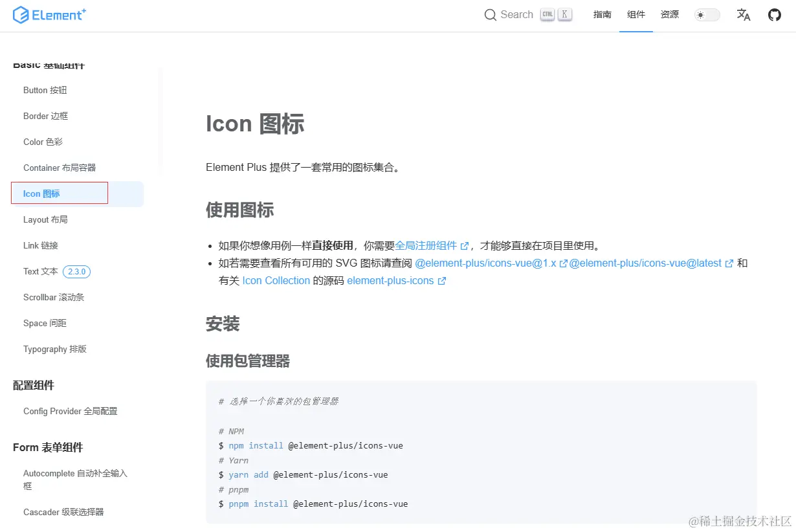Click the 安装 section heading
Screen dimensions: 796x532
(x=223, y=324)
